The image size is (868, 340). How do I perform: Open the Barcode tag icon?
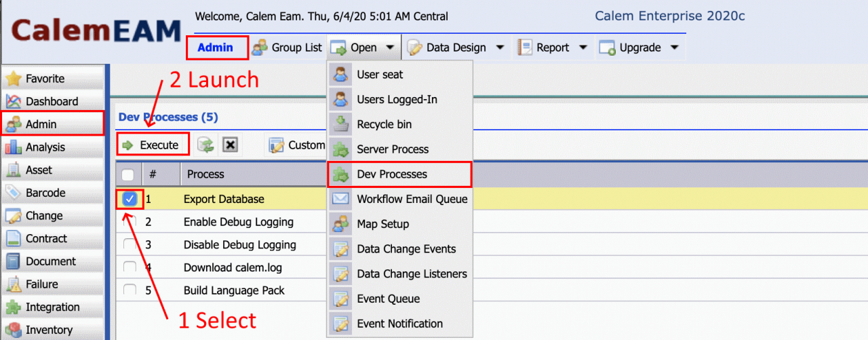click(x=14, y=193)
